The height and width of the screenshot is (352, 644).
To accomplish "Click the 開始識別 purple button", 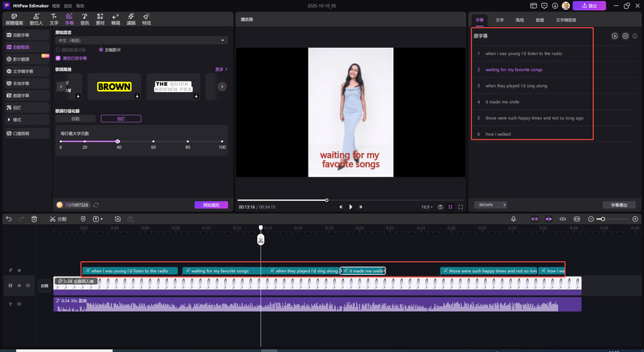I will (211, 205).
